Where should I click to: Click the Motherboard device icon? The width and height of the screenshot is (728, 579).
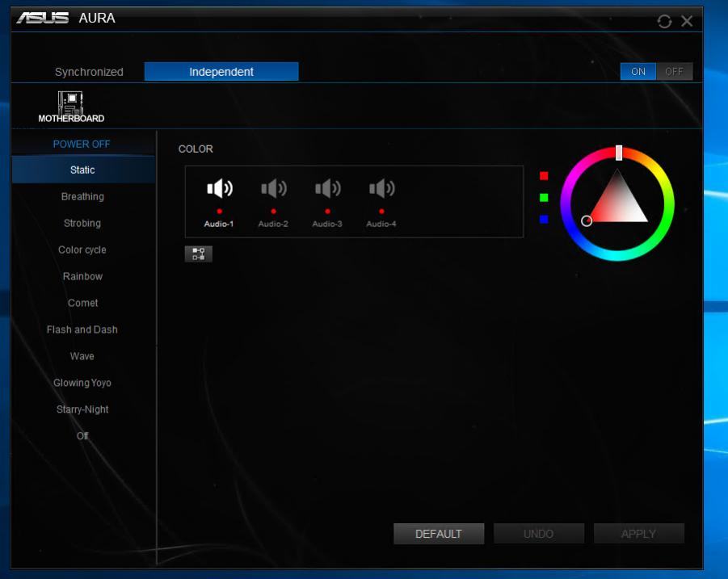pyautogui.click(x=71, y=107)
